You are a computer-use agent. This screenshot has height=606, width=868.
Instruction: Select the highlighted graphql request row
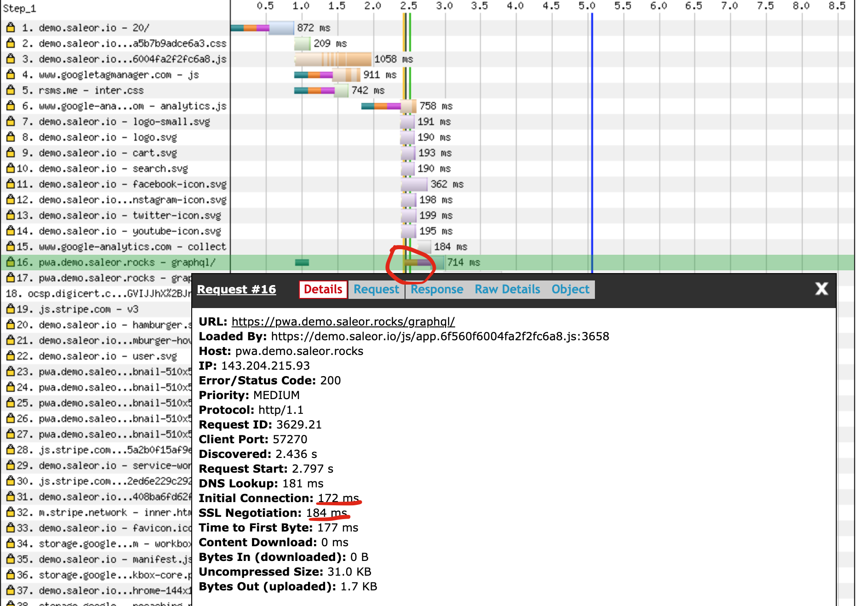[115, 262]
